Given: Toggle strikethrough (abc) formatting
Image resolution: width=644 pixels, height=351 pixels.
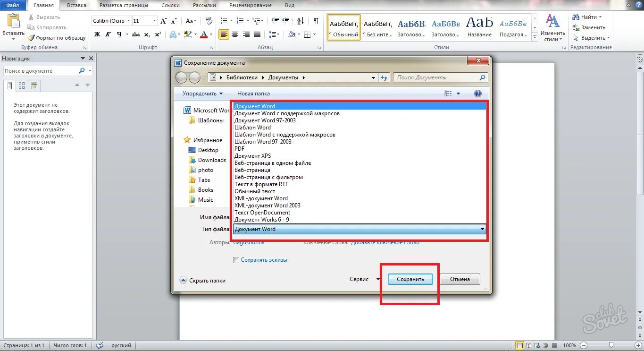Looking at the screenshot, I should [x=136, y=34].
